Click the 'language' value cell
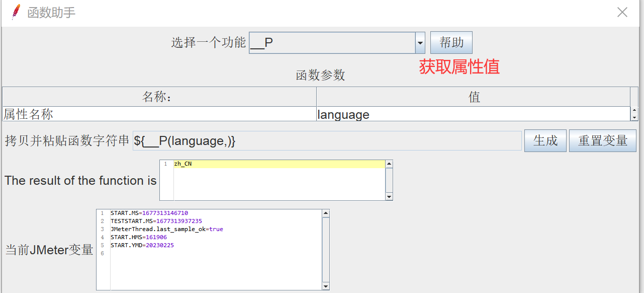The image size is (644, 293). 473,114
